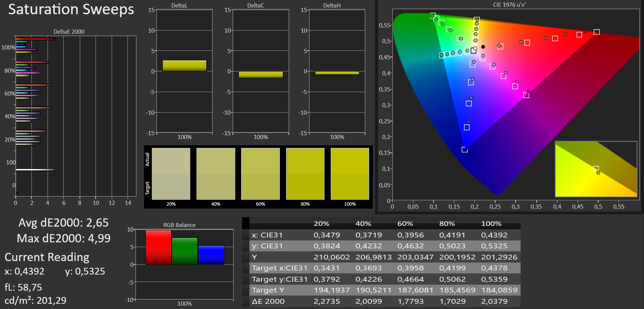Click the yellow DeltaL bar
644x309 pixels.
click(185, 66)
